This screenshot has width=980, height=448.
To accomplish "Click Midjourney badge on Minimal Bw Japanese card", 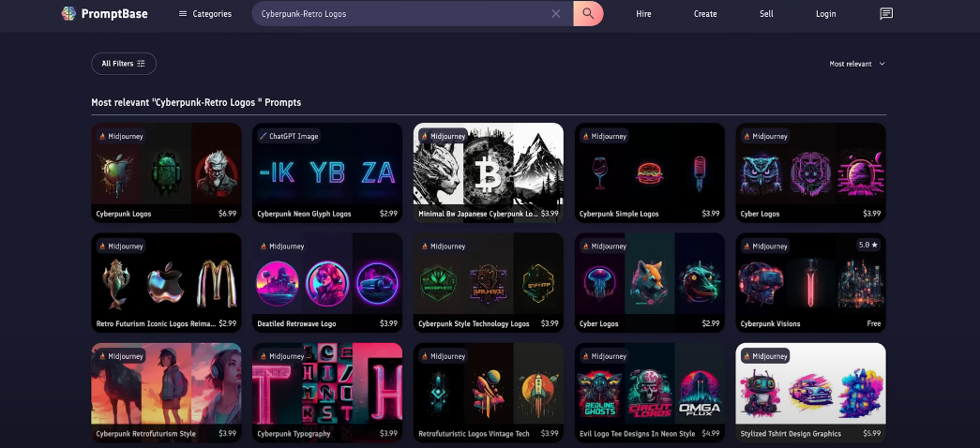I will click(x=443, y=136).
